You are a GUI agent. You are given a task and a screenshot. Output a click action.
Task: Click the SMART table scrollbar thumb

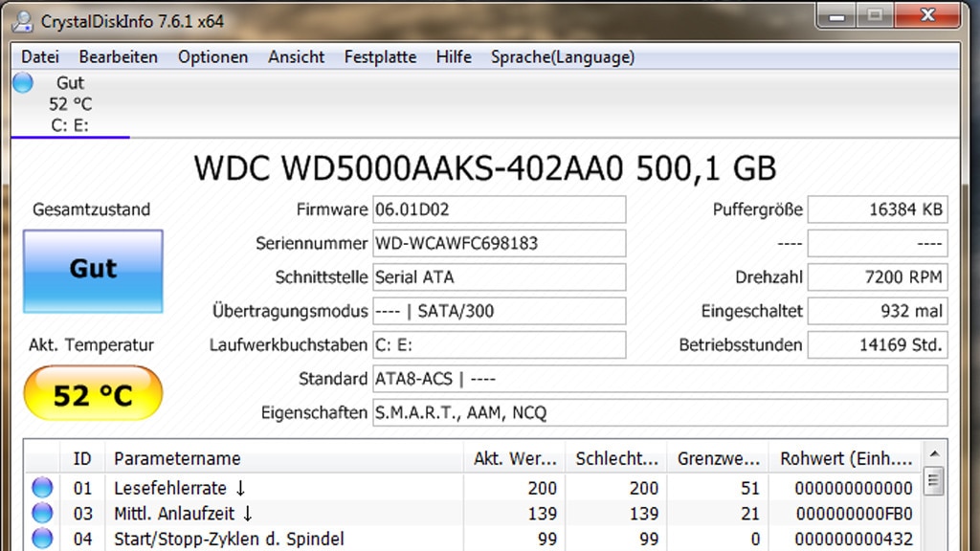click(934, 480)
